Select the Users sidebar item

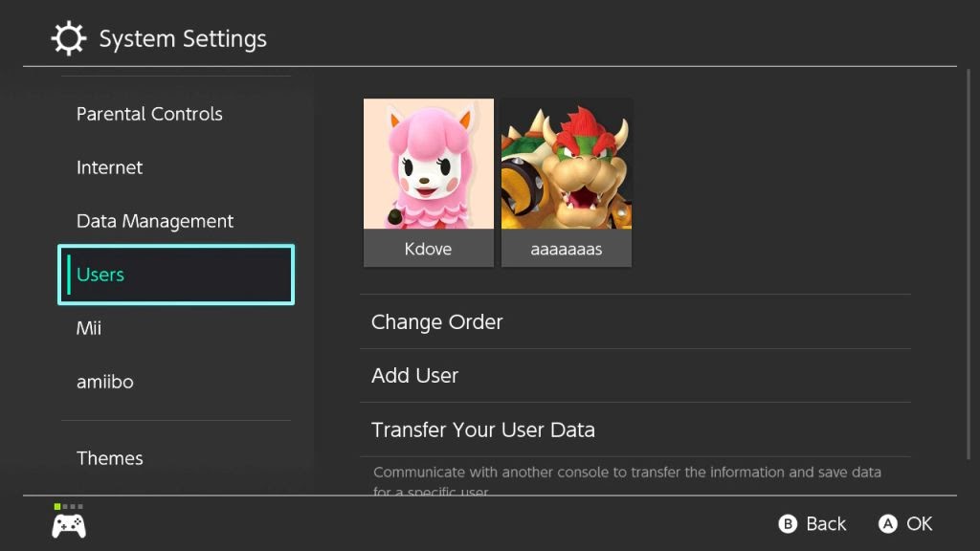[176, 275]
